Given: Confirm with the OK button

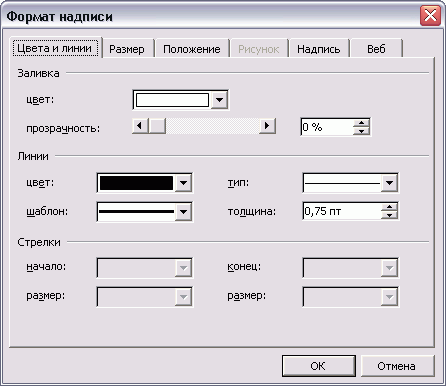Looking at the screenshot, I should [318, 366].
